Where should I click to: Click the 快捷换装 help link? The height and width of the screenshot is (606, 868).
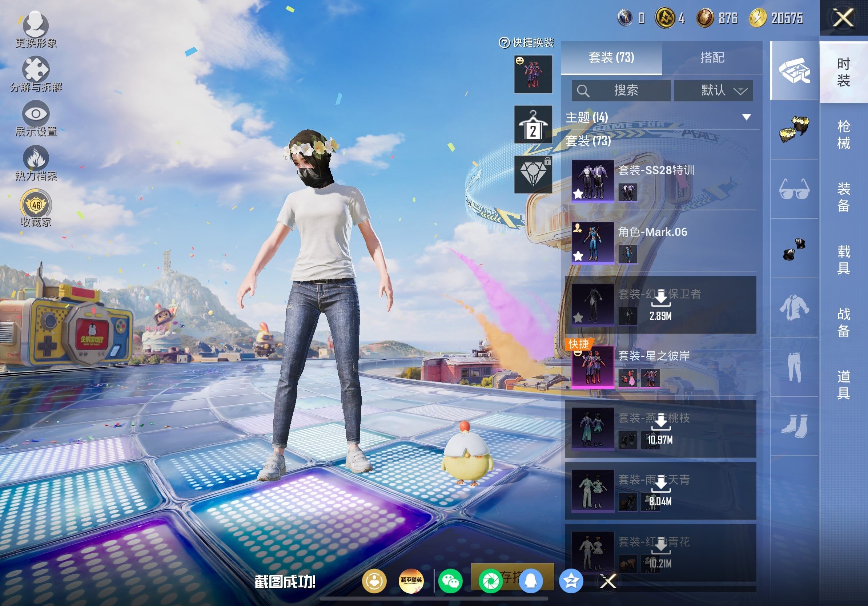click(526, 43)
